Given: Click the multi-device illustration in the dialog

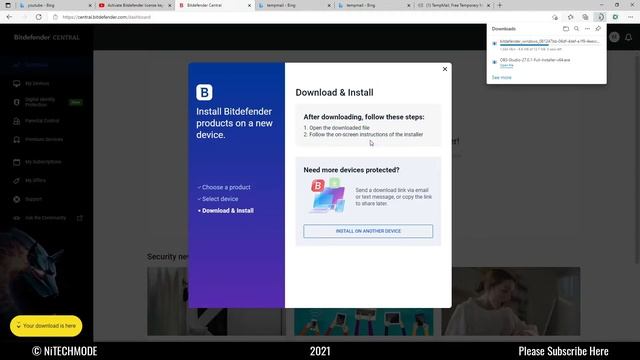Looking at the screenshot, I should click(x=328, y=196).
